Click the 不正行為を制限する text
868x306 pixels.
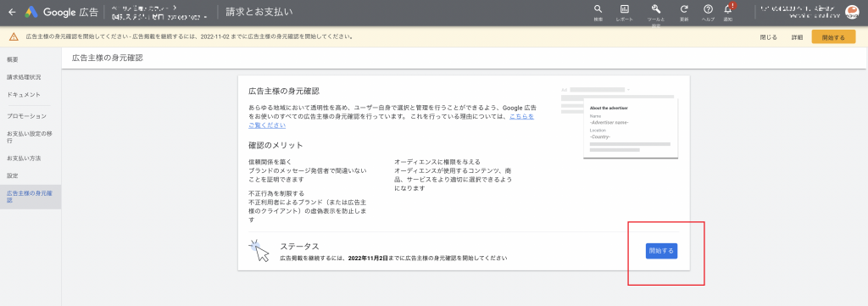coord(276,193)
